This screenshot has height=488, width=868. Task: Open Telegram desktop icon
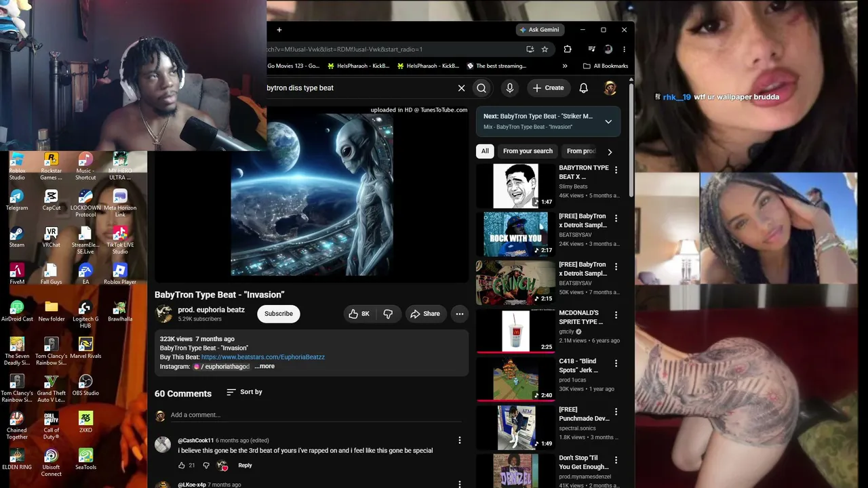point(17,201)
